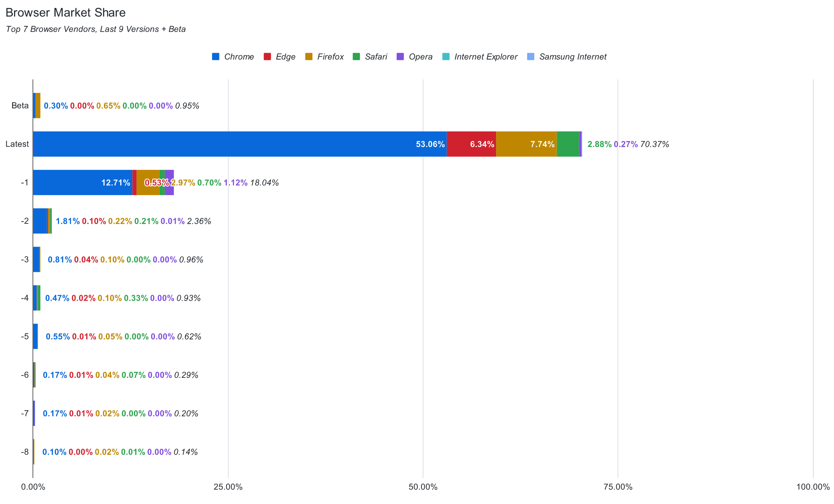Select the Internet Explorer legend text

pos(486,57)
